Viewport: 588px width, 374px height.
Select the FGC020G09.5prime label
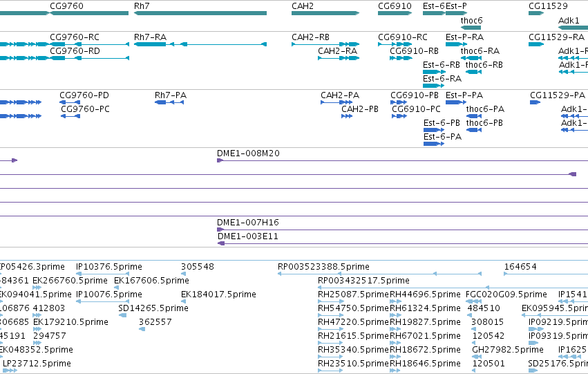coord(506,294)
